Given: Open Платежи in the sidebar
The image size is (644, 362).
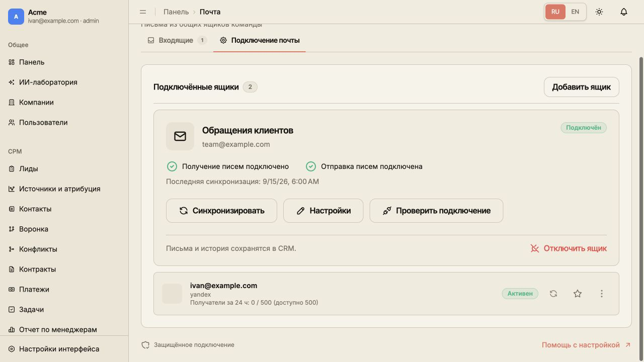Looking at the screenshot, I should [x=64, y=289].
